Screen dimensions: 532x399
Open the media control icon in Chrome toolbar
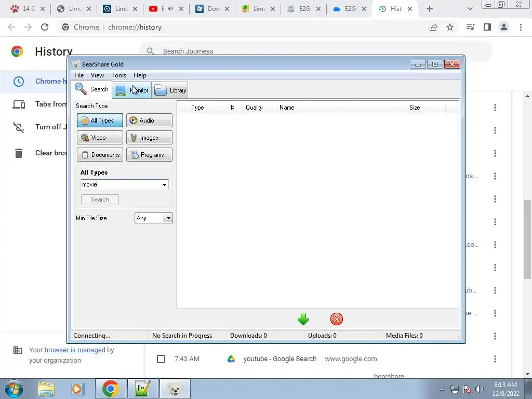click(471, 27)
